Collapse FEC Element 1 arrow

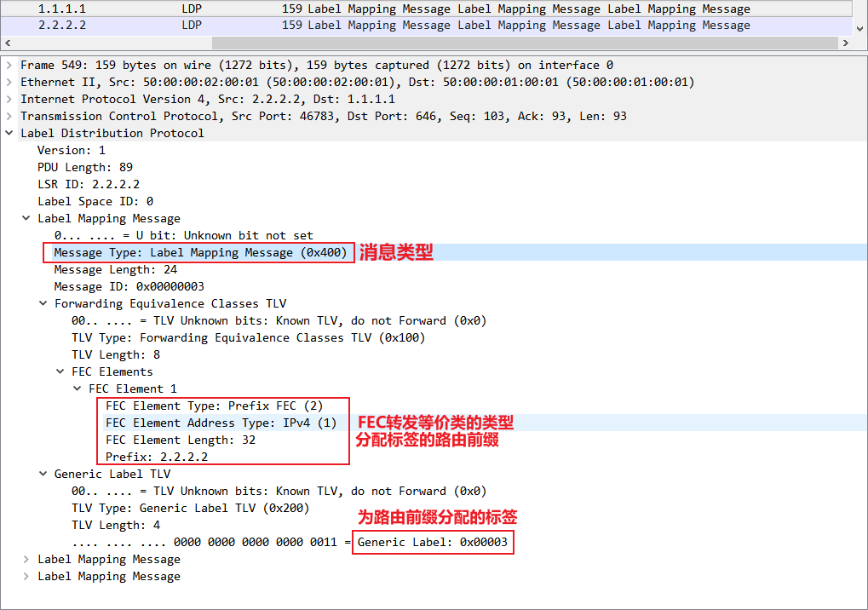[x=78, y=389]
